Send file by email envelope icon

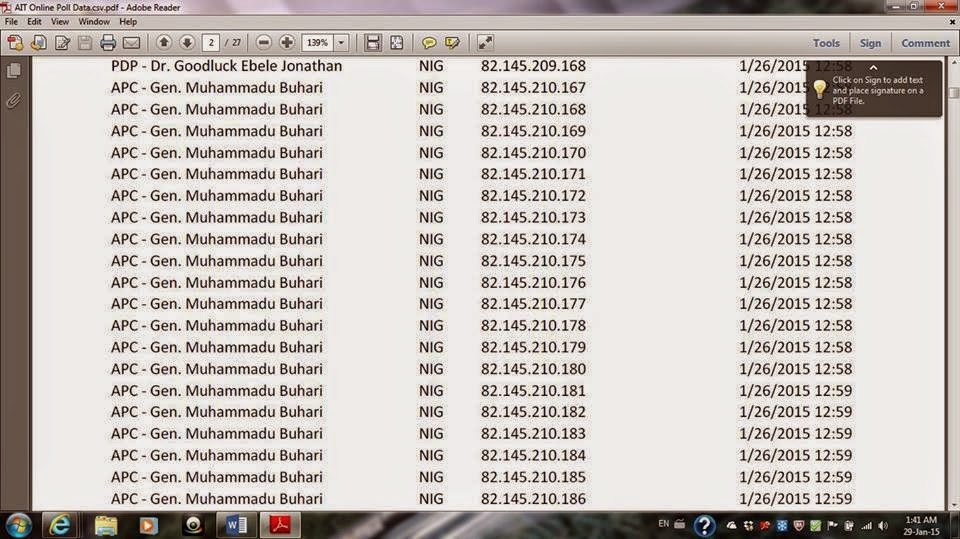coord(132,43)
